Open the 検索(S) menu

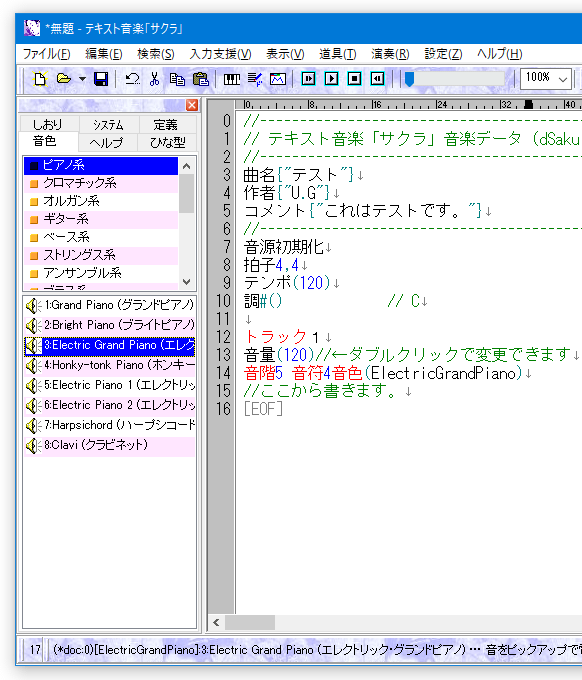(156, 54)
